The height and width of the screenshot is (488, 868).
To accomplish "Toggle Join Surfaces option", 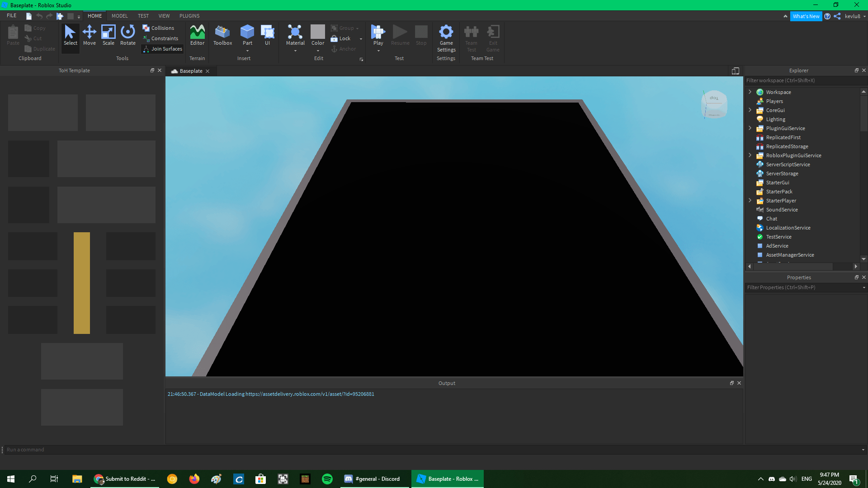I will (162, 49).
